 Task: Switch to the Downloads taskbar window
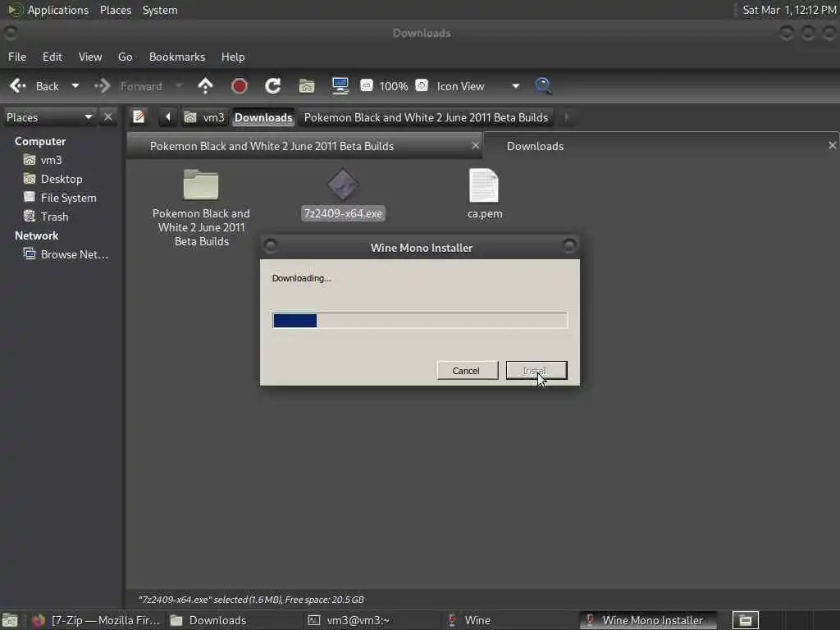(x=234, y=620)
